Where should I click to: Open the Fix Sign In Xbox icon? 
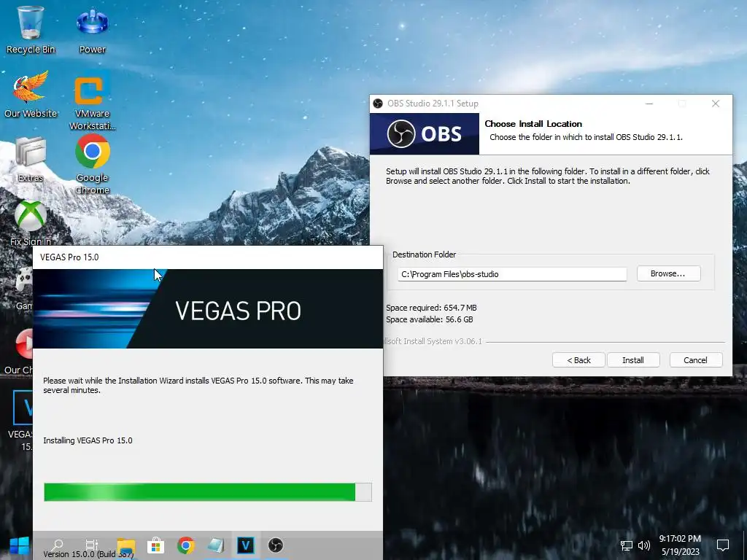coord(31,222)
